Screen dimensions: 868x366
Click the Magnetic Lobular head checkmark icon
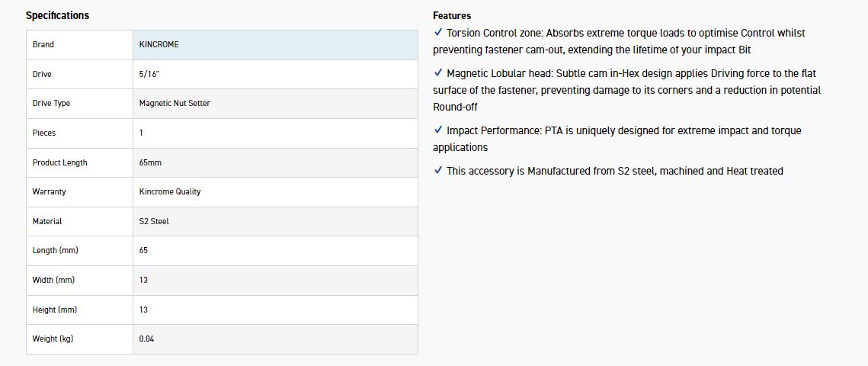(437, 73)
